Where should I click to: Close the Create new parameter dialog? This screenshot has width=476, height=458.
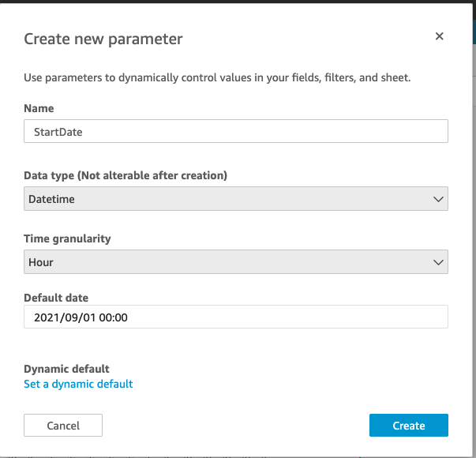[x=439, y=36]
